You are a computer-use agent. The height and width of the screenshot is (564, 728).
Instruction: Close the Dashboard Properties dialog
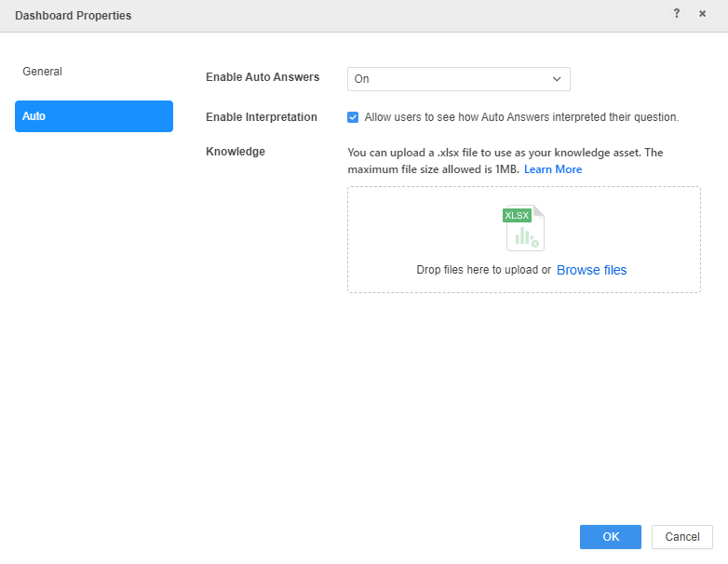click(x=703, y=14)
